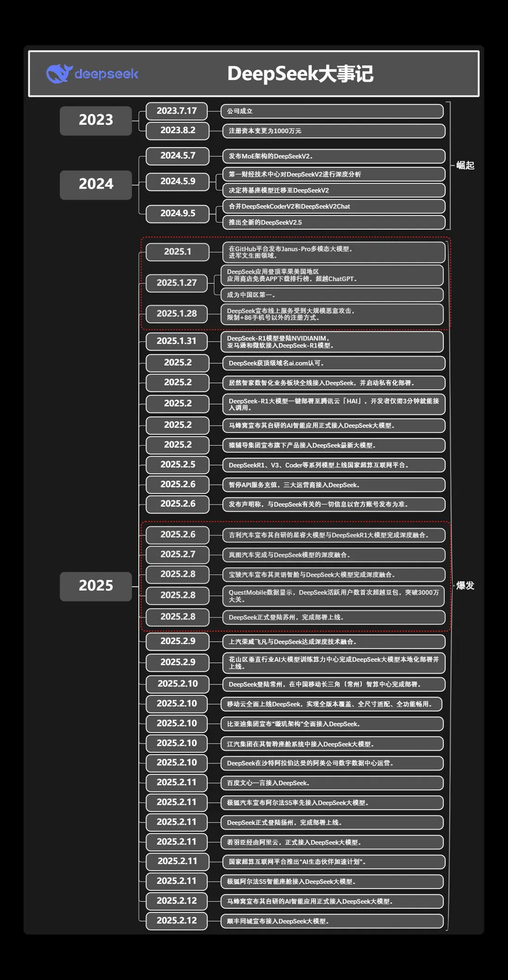
Task: Click the 推出全新的DeepSeekV2.5 entry
Action: point(334,222)
